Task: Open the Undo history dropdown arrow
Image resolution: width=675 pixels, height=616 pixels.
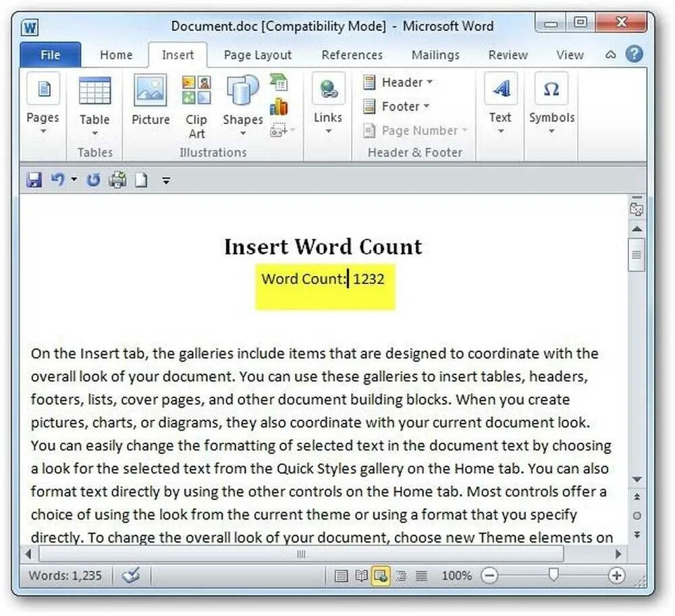Action: tap(74, 179)
